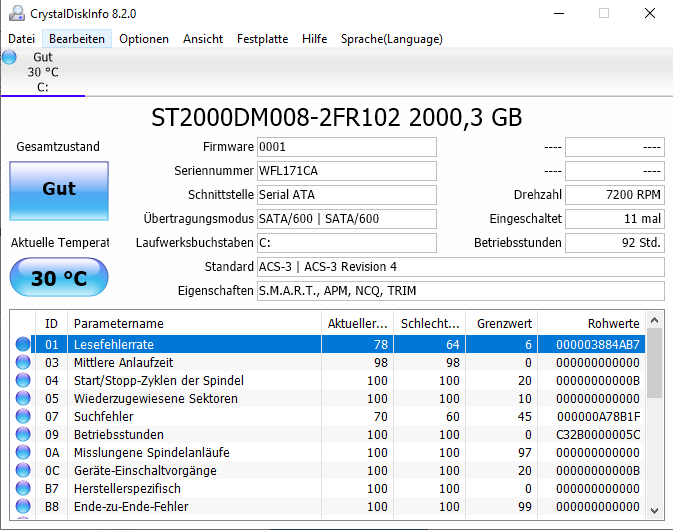Open the Sprache(Language) menu

(x=392, y=39)
